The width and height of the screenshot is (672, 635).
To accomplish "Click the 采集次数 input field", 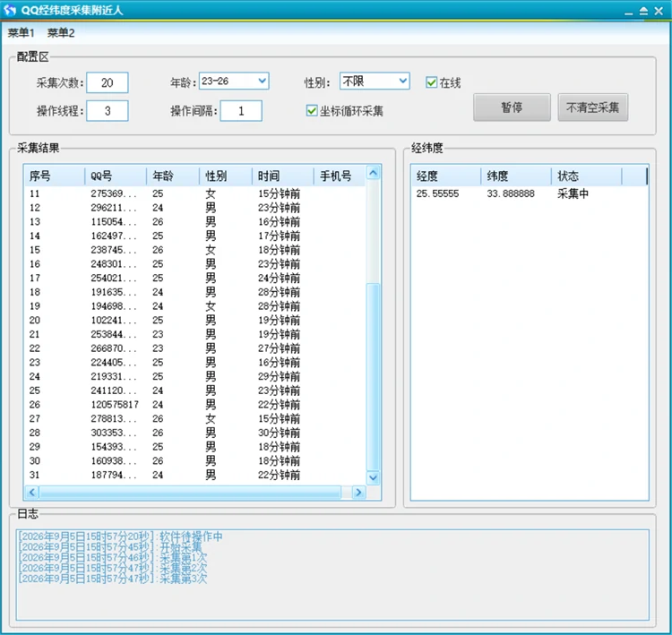I will pyautogui.click(x=108, y=82).
